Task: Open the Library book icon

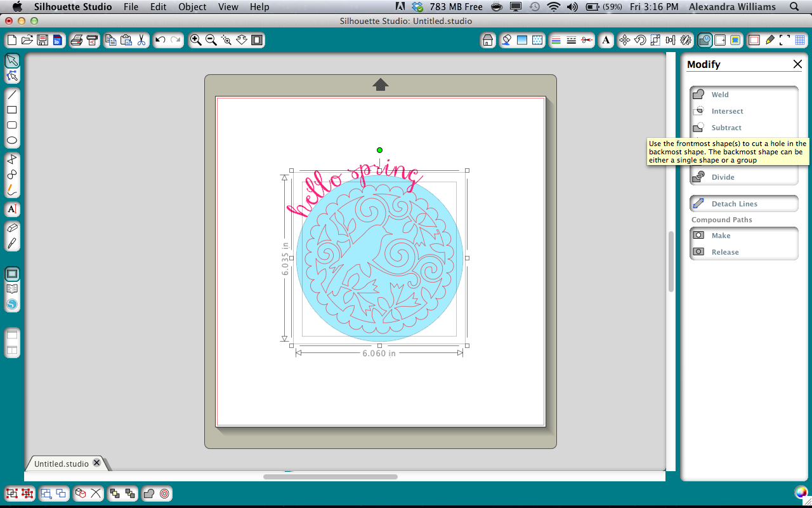Action: coord(12,289)
